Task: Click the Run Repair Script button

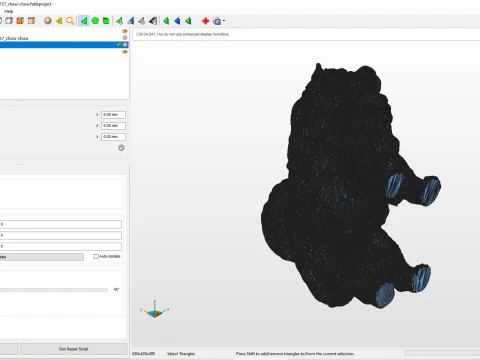Action: pyautogui.click(x=74, y=349)
